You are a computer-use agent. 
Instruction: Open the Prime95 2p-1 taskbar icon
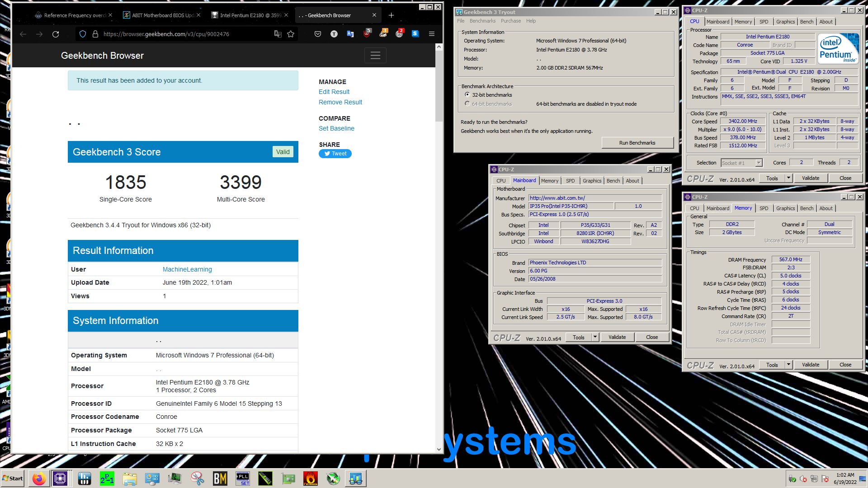(107, 479)
